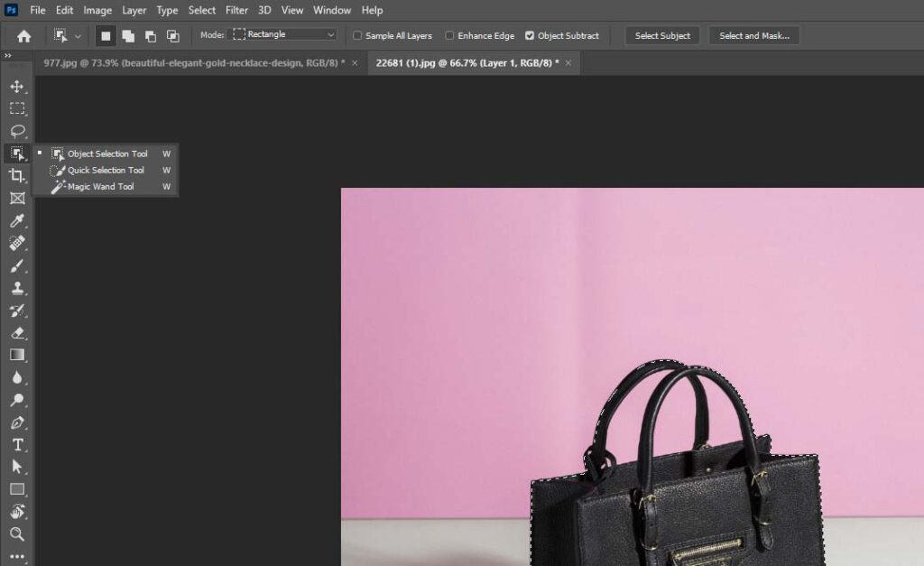The width and height of the screenshot is (924, 566).
Task: Choose Magic Wand Tool from flyout
Action: (100, 187)
